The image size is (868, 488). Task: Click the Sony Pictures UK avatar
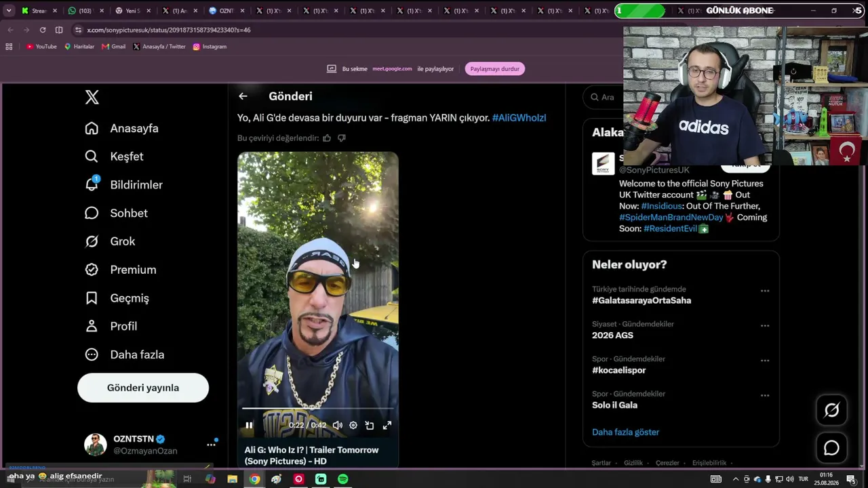[603, 164]
